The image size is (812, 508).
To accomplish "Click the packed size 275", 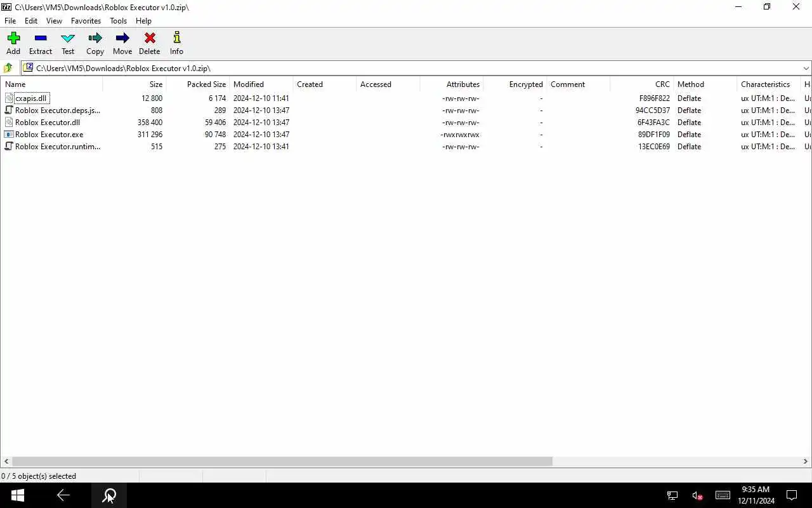I will tap(219, 147).
